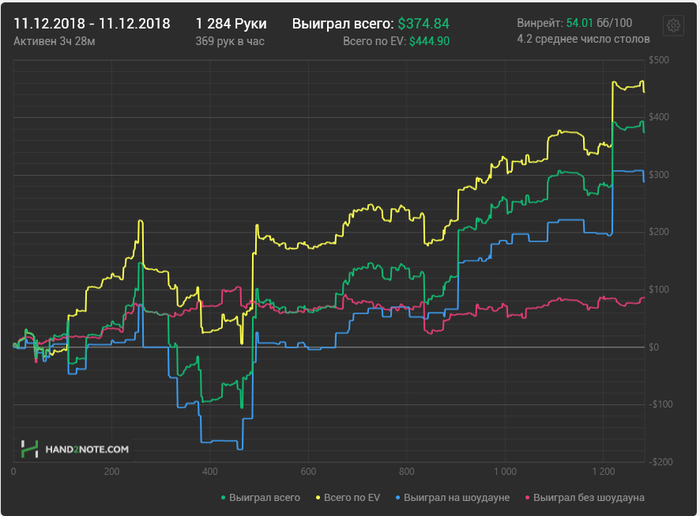
Task: Click the $300 y-axis label
Action: pyautogui.click(x=659, y=175)
